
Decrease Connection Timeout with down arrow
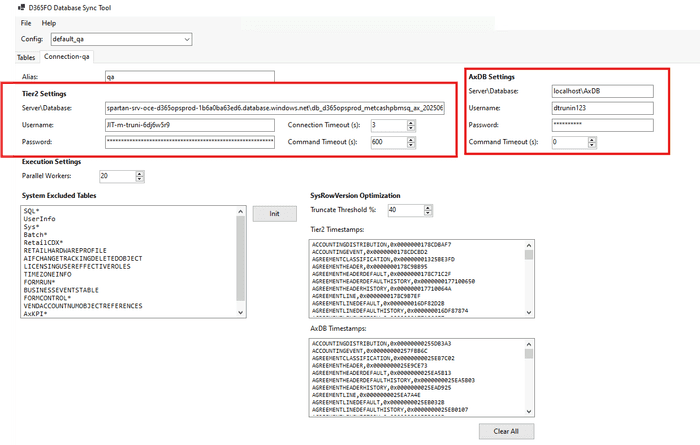tap(411, 129)
